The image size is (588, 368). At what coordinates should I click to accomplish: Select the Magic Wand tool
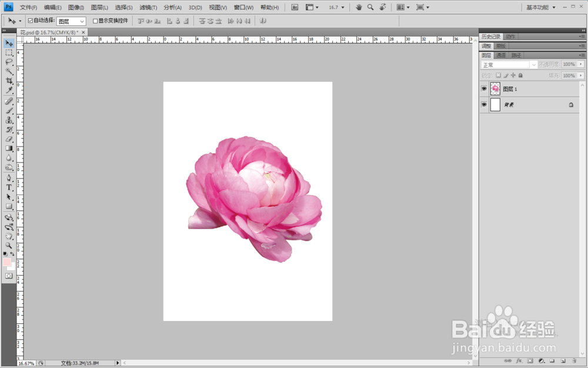(x=9, y=71)
